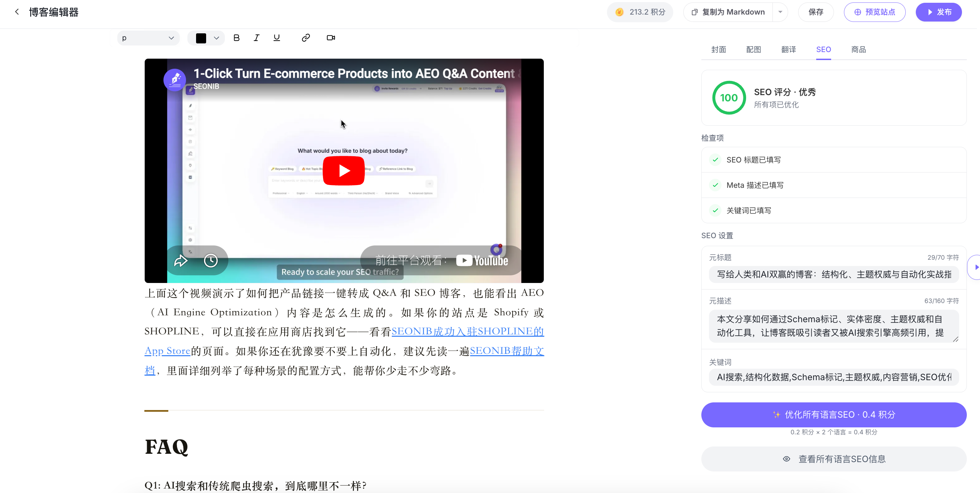Image resolution: width=980 pixels, height=493 pixels.
Task: Click into the 元描述 text area
Action: coord(834,326)
